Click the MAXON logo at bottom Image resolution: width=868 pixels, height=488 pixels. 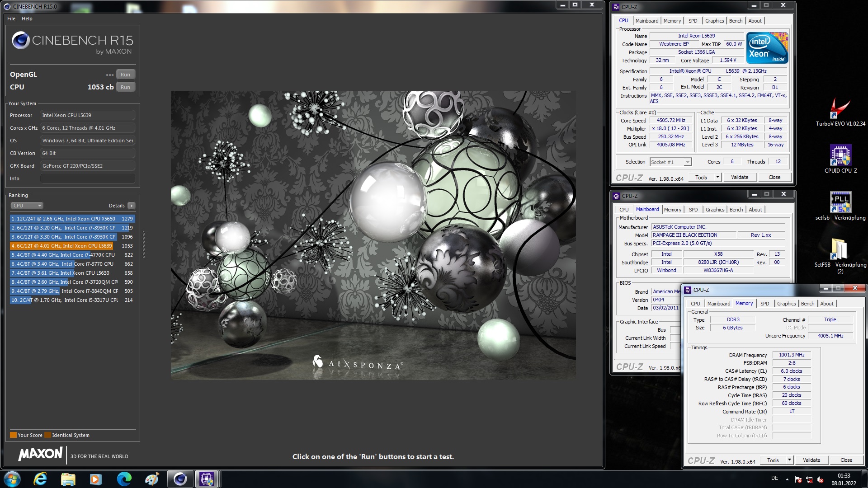40,454
